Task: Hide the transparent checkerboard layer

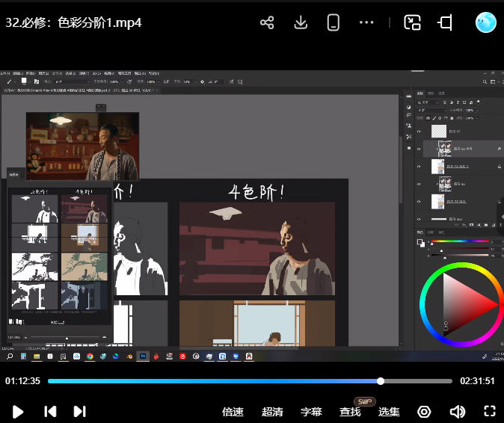Action: coord(419,132)
